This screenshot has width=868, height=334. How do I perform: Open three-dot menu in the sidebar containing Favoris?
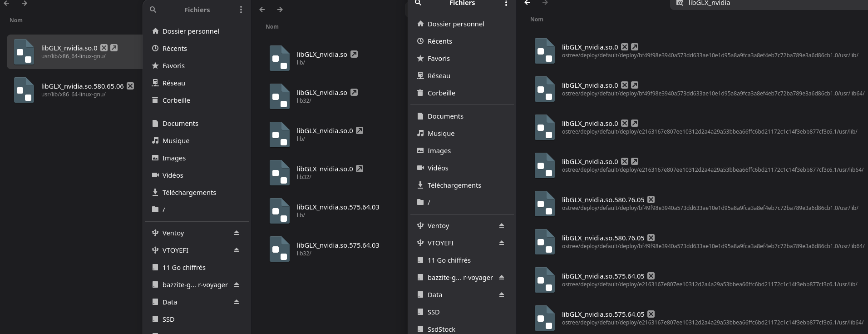(x=241, y=10)
